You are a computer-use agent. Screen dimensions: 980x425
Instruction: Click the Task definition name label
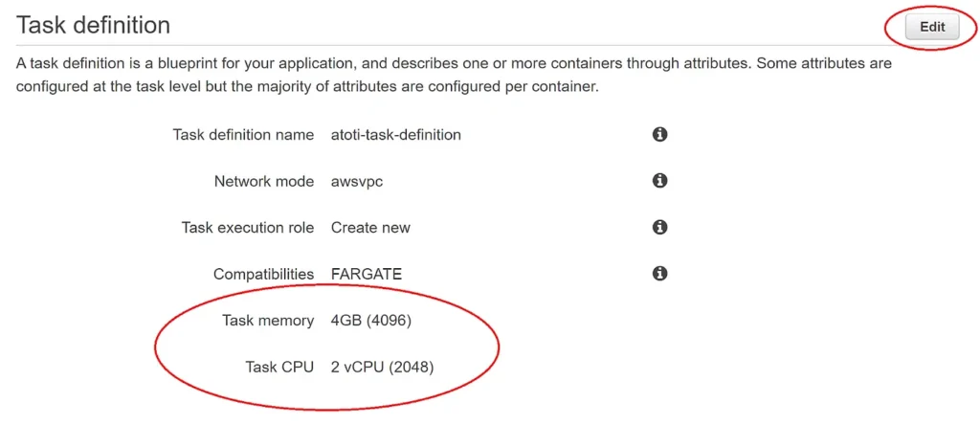tap(243, 134)
